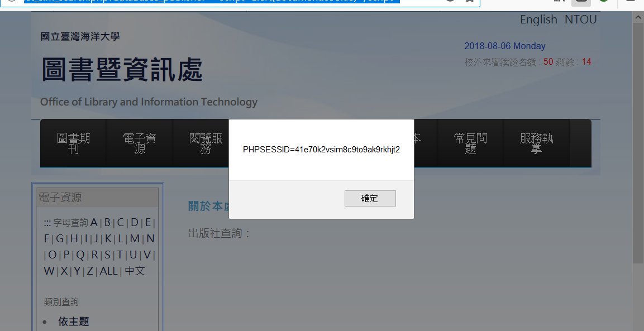Select the 類別查詢 sidebar label
This screenshot has height=331, width=644.
point(61,302)
